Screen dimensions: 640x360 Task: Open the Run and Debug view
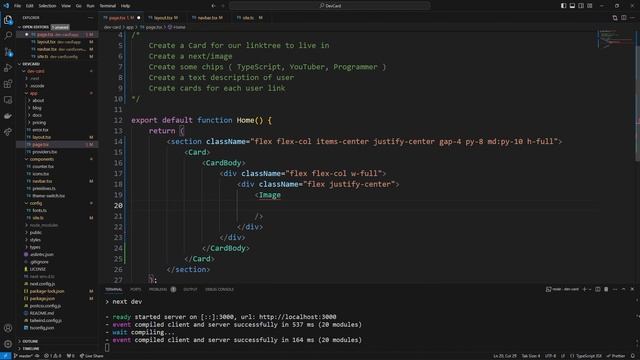click(8, 68)
